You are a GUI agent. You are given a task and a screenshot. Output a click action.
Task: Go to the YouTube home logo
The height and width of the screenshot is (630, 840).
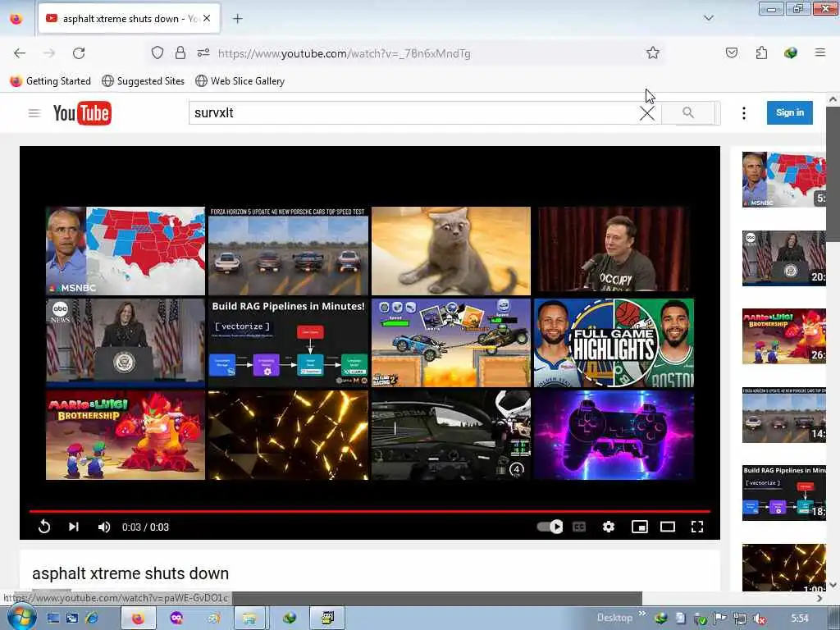pyautogui.click(x=82, y=113)
